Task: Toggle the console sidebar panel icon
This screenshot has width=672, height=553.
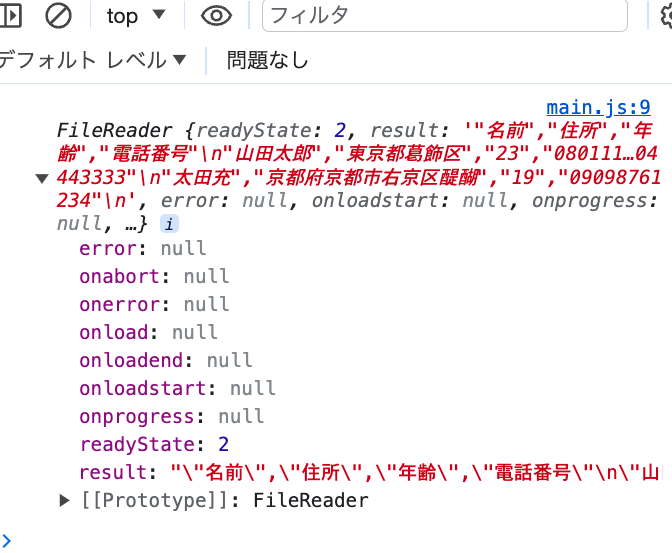Action: tap(10, 16)
